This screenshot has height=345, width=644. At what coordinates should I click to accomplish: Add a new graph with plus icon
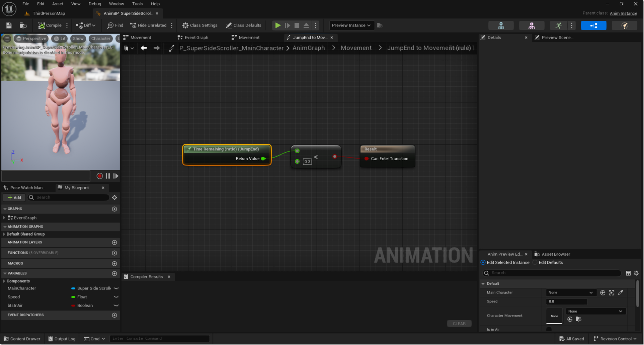click(114, 209)
